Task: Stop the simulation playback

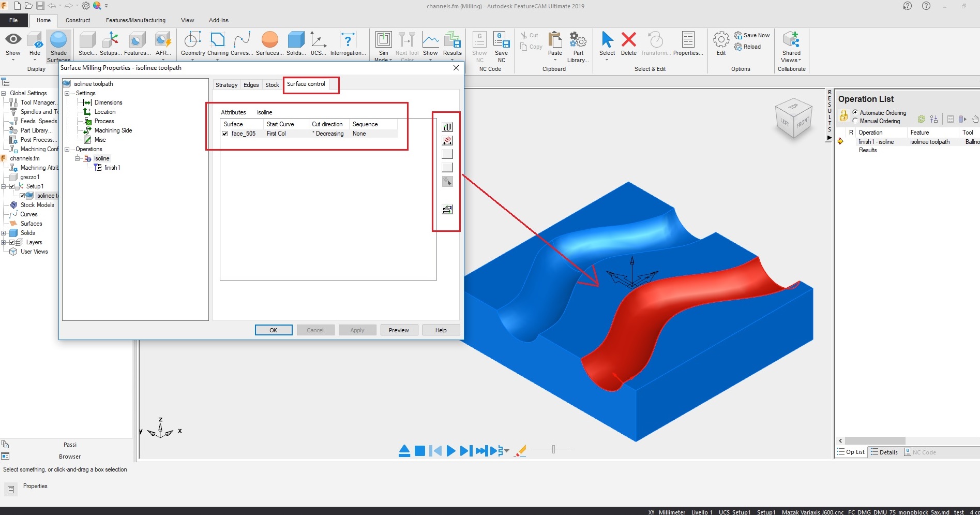Action: [419, 450]
